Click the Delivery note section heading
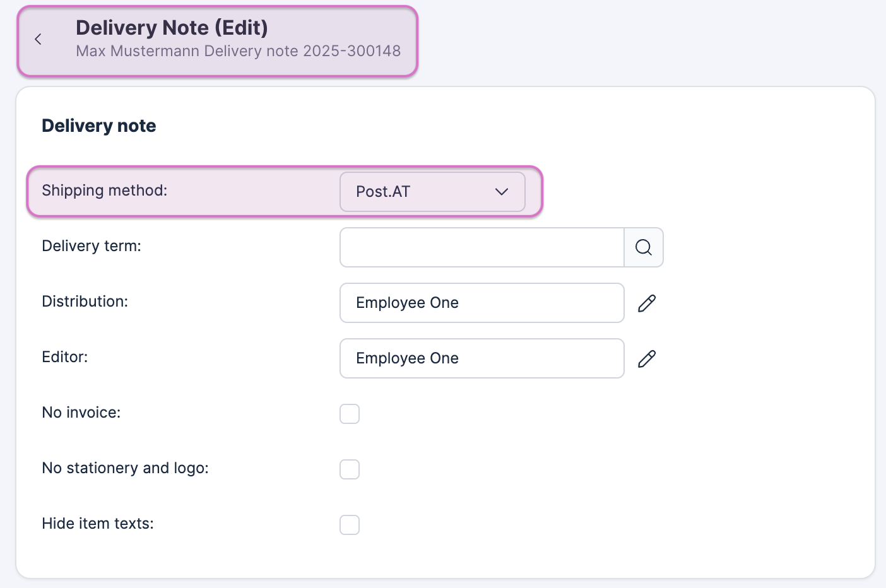886x588 pixels. coord(98,126)
